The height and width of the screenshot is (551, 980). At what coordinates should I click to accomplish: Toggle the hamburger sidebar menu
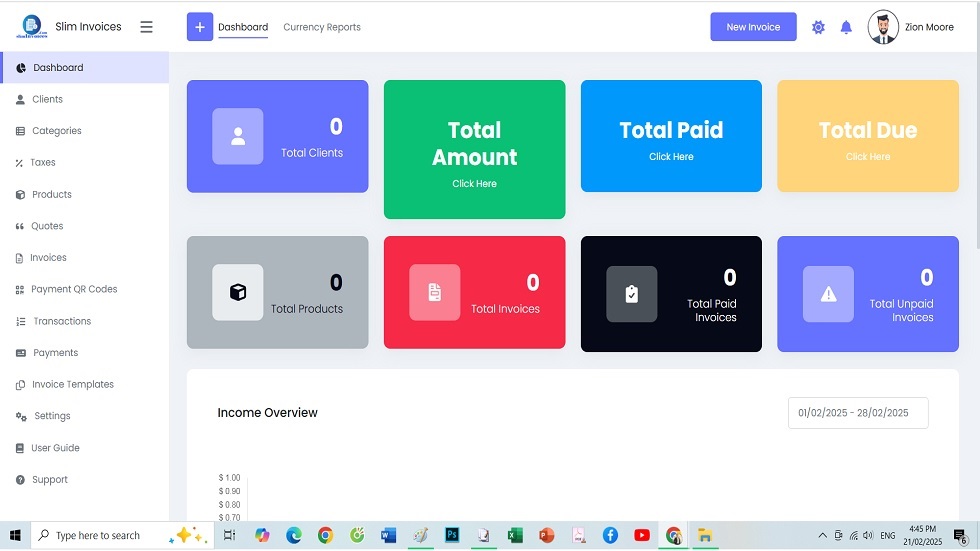(146, 27)
